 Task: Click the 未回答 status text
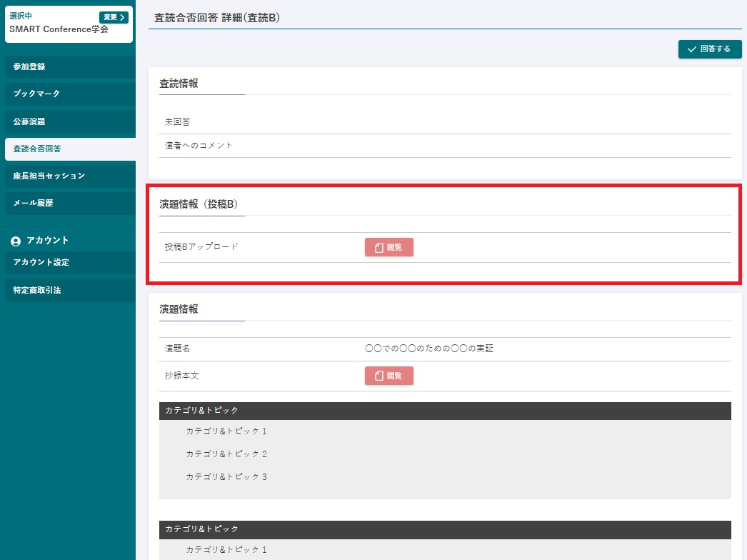click(x=178, y=122)
